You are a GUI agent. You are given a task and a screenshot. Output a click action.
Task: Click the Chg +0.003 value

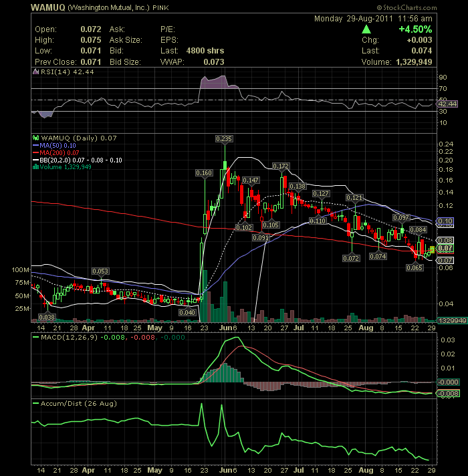(419, 39)
